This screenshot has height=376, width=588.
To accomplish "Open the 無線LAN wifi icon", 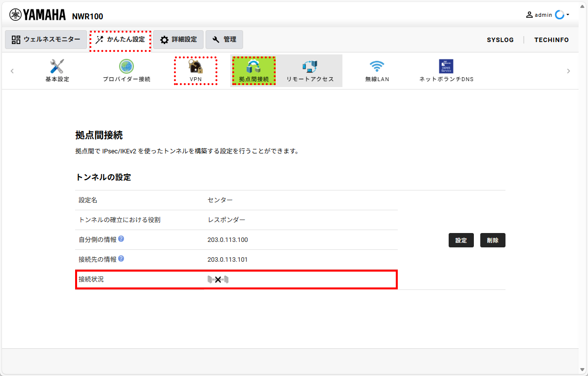I will [377, 66].
